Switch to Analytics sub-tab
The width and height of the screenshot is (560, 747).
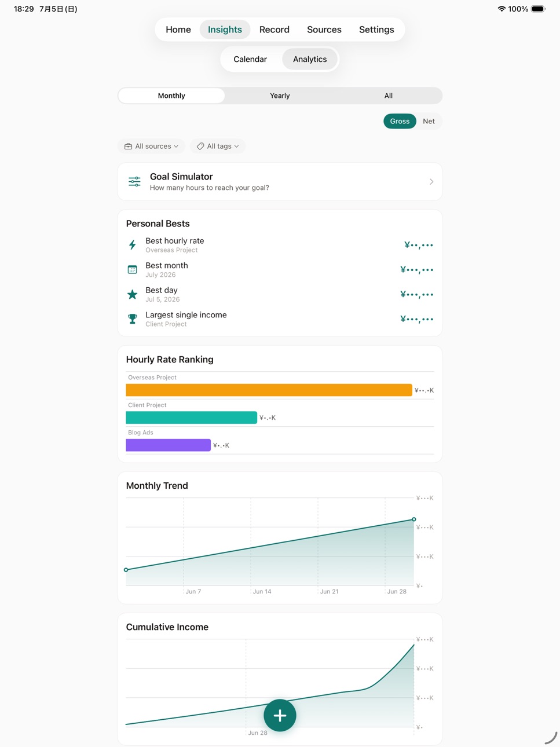[x=310, y=59]
